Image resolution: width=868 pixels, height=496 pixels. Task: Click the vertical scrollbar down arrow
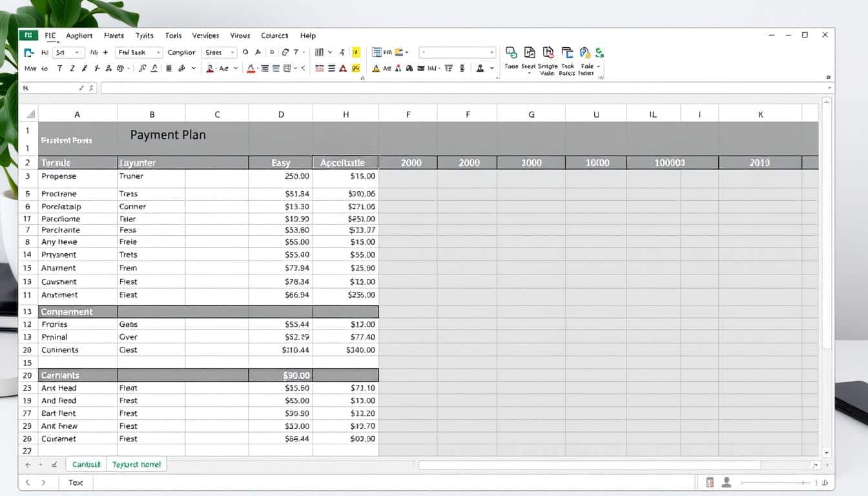(x=826, y=453)
